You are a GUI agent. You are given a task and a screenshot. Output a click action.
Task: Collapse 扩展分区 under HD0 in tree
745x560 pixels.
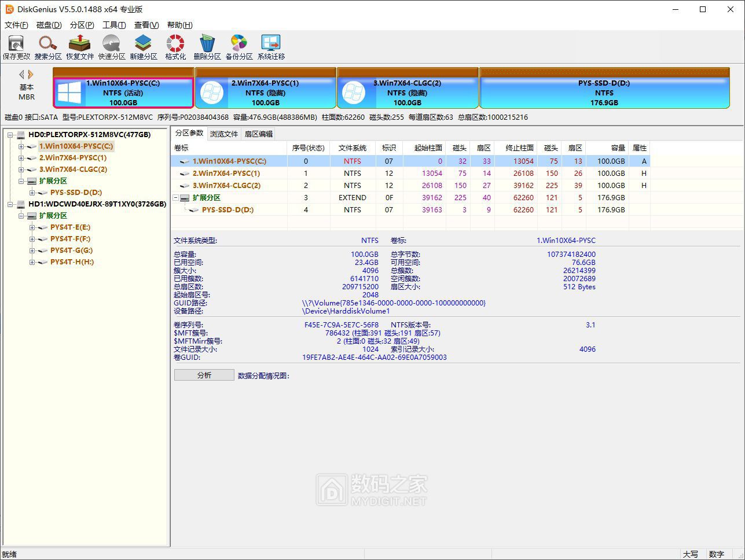coord(21,181)
